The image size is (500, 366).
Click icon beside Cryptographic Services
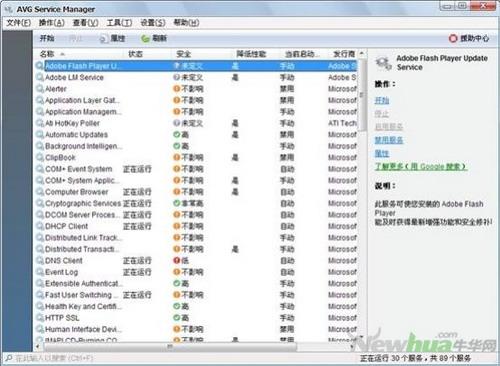pos(40,203)
